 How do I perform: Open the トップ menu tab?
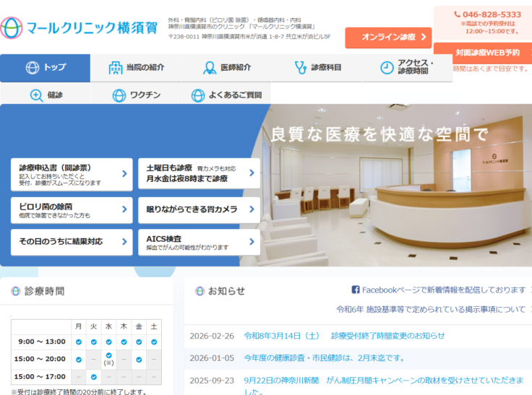(x=45, y=68)
